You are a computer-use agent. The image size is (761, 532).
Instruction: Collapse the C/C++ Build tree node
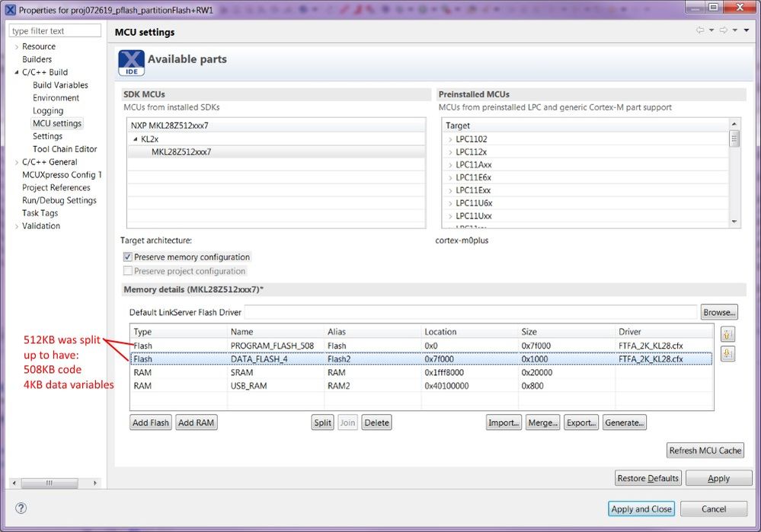click(x=17, y=72)
